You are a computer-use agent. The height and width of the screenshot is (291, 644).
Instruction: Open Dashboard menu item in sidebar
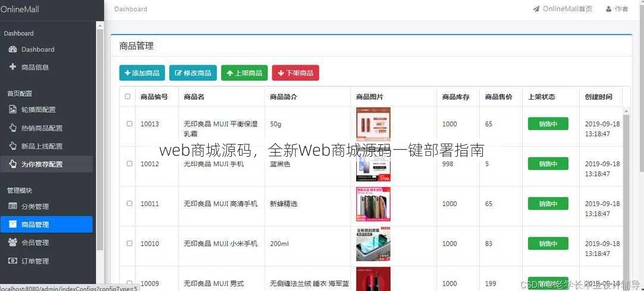(x=46, y=49)
